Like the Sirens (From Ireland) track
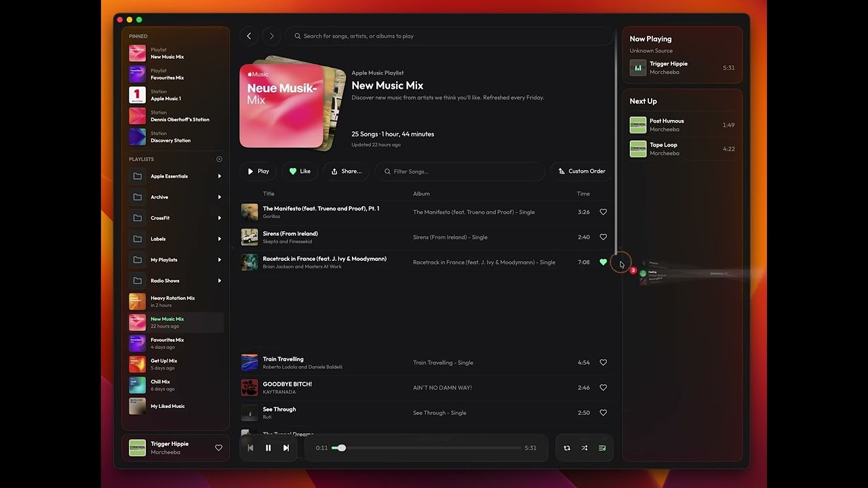The height and width of the screenshot is (488, 868). [x=603, y=237]
